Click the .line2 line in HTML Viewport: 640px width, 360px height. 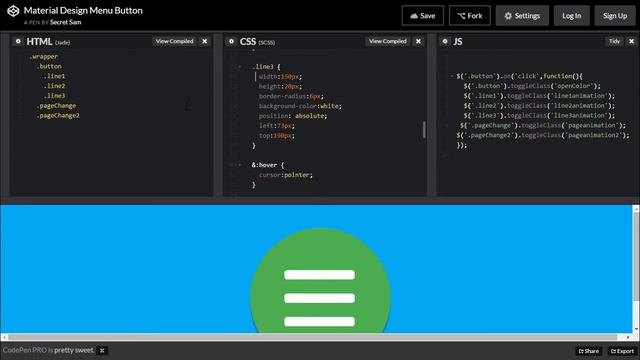tap(54, 86)
